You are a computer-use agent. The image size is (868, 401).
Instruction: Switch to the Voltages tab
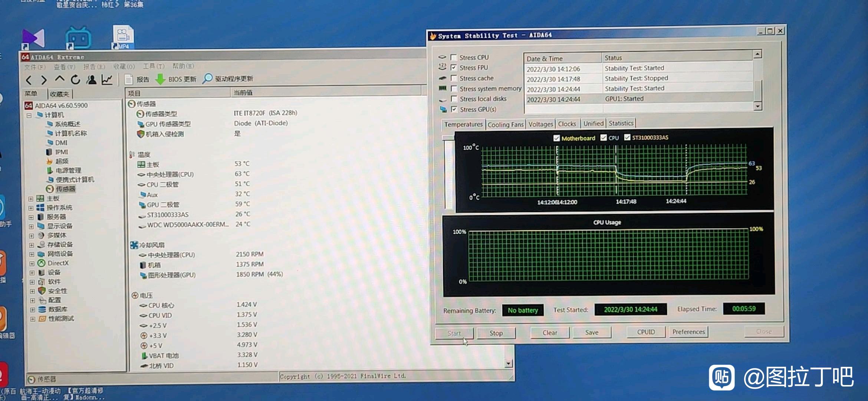(540, 124)
